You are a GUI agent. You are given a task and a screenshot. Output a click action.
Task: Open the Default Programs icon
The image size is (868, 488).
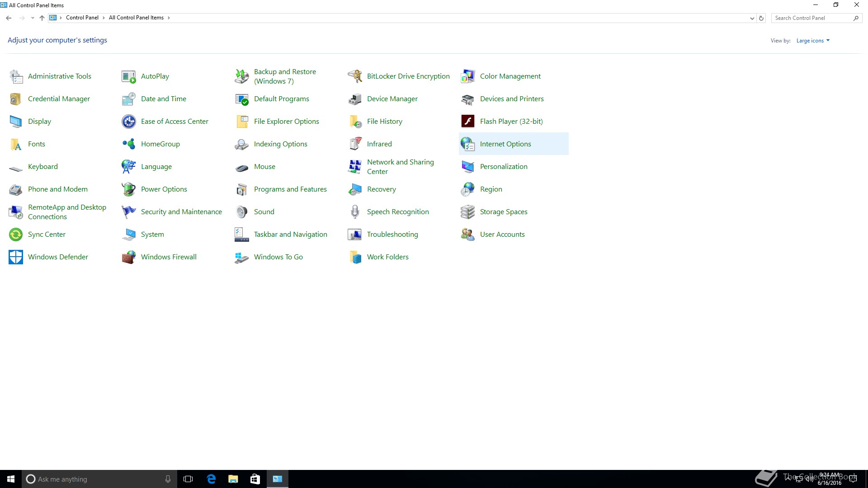[x=242, y=99]
